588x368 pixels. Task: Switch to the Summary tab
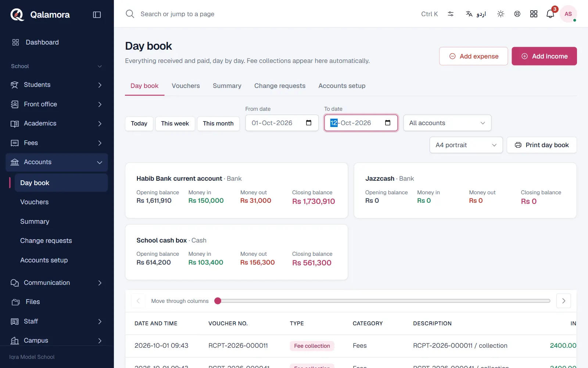227,86
